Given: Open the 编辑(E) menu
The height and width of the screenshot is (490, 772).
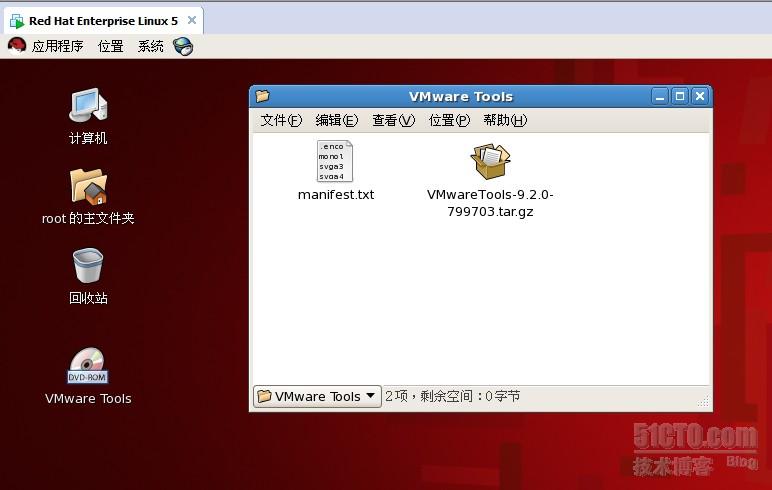Looking at the screenshot, I should click(x=336, y=120).
